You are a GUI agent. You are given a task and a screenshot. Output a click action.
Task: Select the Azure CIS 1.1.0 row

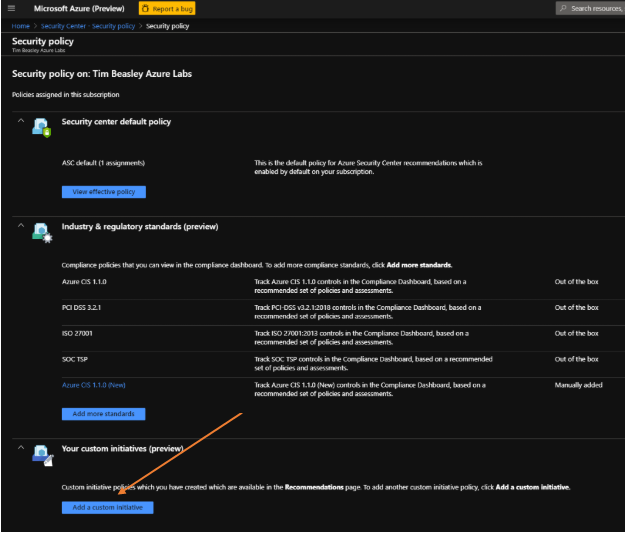[343, 286]
